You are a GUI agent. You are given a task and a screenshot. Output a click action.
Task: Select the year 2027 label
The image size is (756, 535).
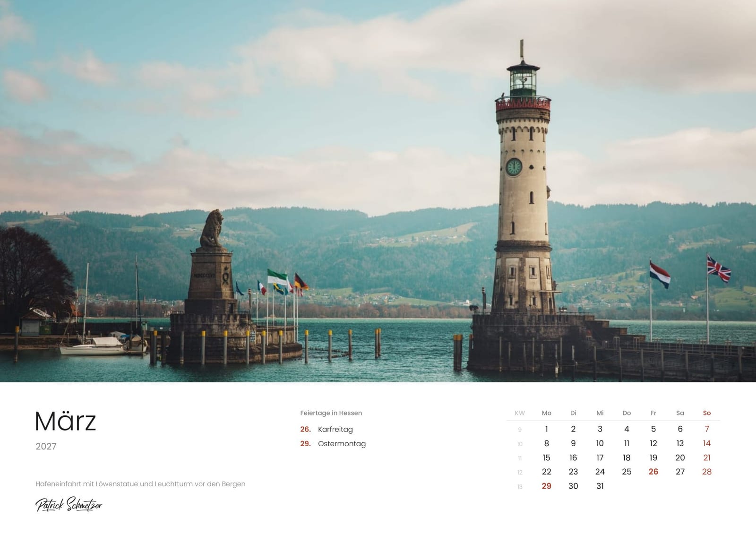[46, 447]
